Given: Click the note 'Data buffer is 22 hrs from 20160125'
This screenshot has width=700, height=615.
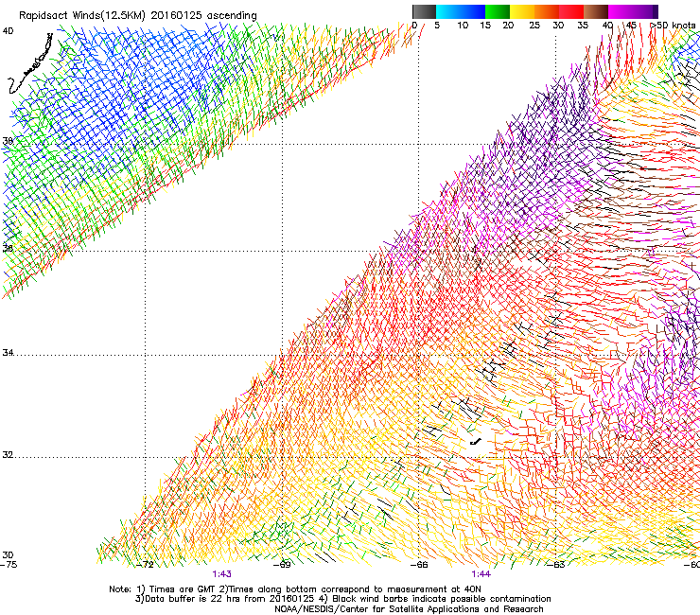Looking at the screenshot, I should point(228,599).
